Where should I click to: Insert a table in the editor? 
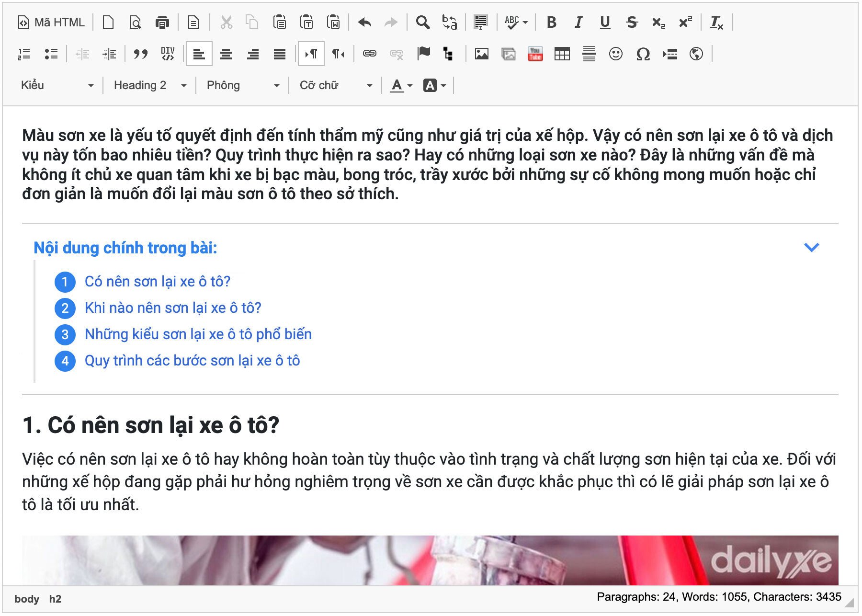[562, 54]
